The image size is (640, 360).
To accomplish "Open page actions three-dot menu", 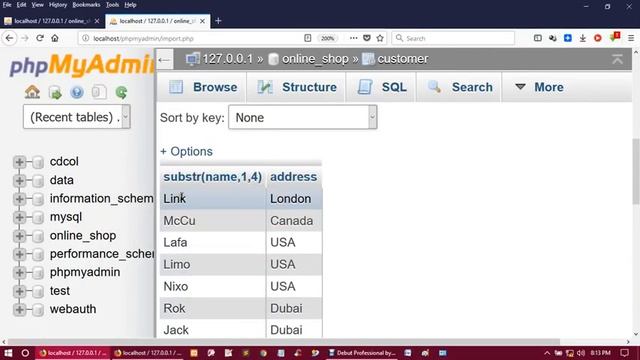I will pyautogui.click(x=353, y=38).
